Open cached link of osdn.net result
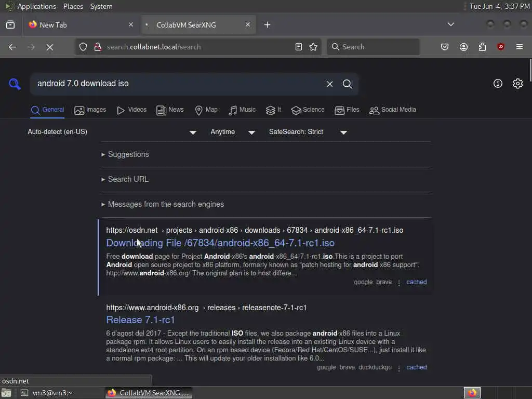 (416, 282)
